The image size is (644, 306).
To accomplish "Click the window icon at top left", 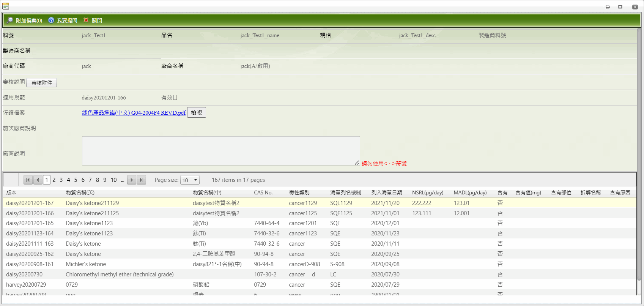I will point(6,6).
